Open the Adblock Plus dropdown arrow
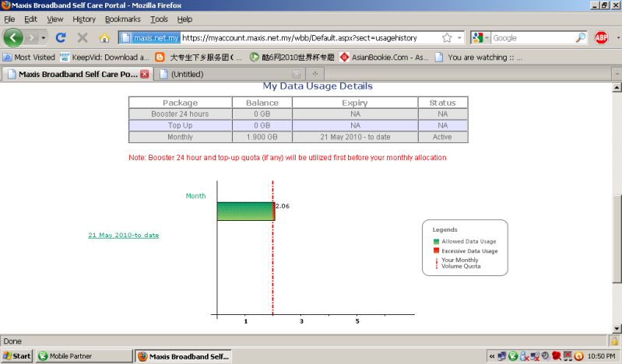The height and width of the screenshot is (364, 622). tap(617, 37)
